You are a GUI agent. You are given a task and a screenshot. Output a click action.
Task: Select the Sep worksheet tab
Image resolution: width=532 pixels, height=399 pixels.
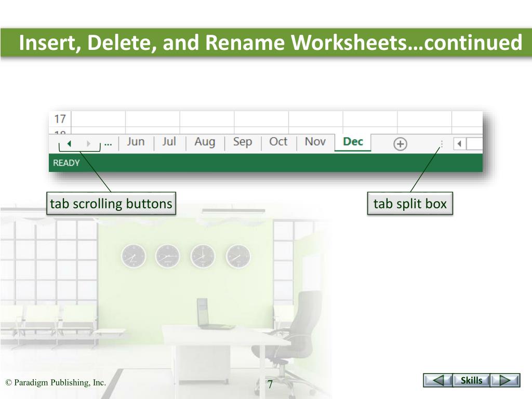click(242, 141)
